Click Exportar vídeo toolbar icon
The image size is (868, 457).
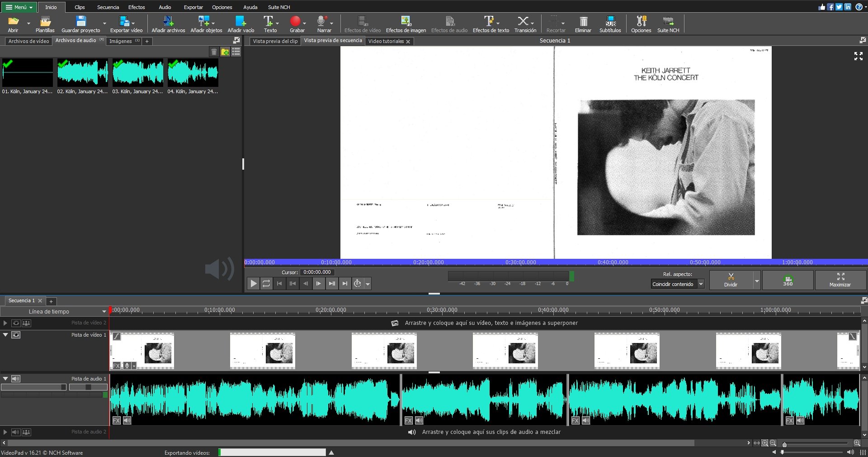point(124,21)
